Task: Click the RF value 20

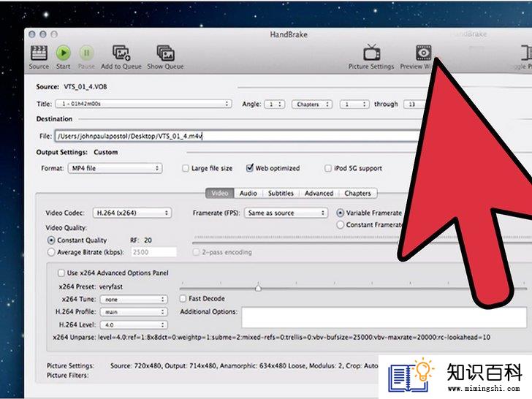Action: [148, 240]
